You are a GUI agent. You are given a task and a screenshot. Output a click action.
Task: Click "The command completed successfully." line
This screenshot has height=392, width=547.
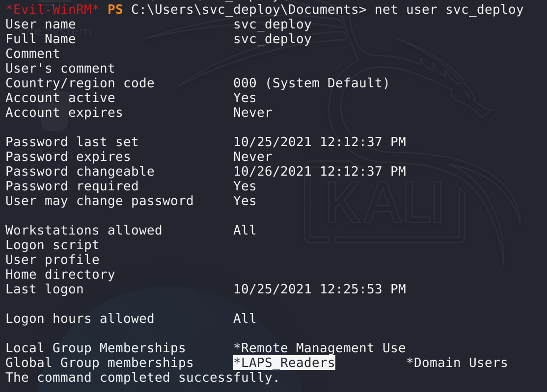pos(142,378)
